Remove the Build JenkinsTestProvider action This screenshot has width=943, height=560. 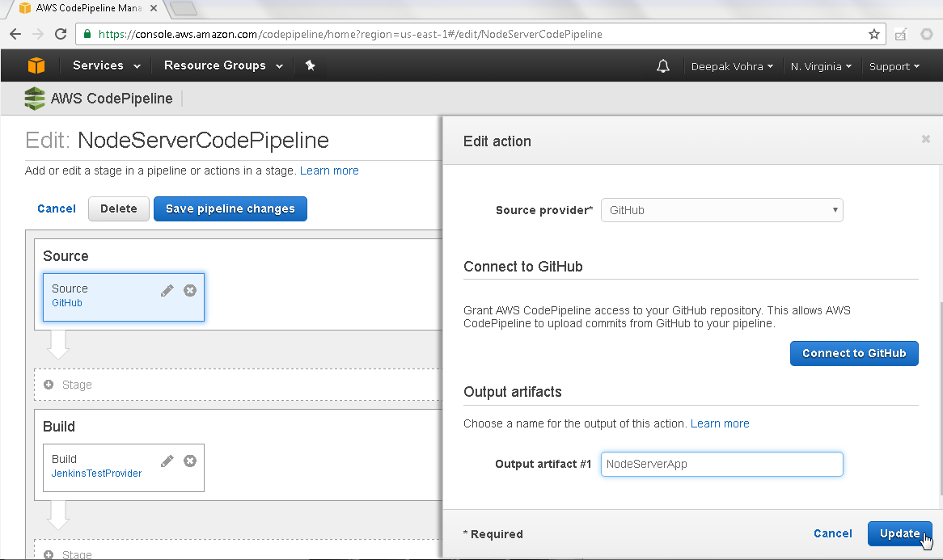[190, 461]
